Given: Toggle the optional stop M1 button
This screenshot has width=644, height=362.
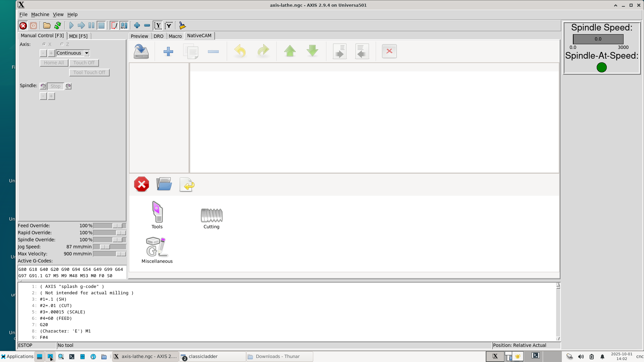Looking at the screenshot, I should (x=124, y=25).
